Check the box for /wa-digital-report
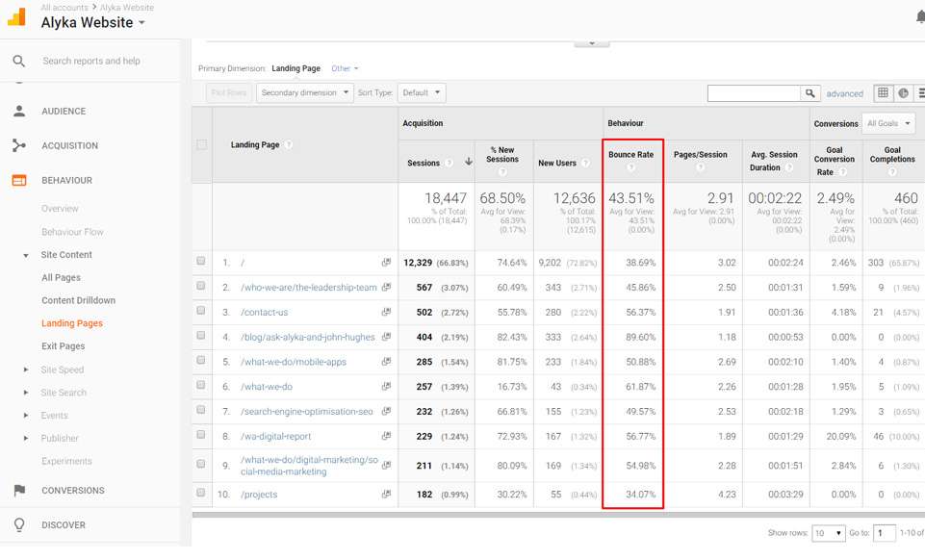 pos(201,434)
